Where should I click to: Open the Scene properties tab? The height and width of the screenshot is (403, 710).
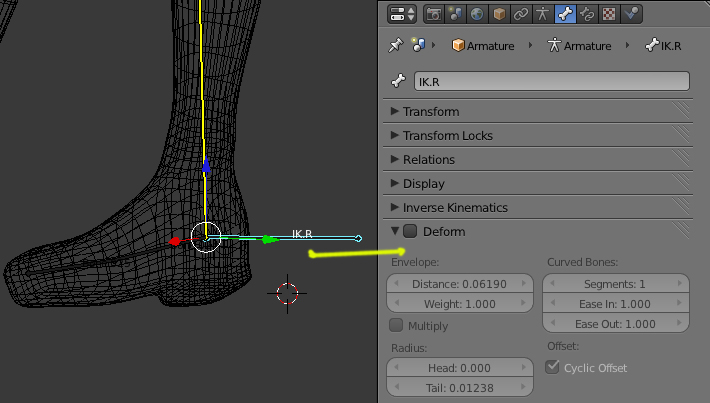[456, 14]
